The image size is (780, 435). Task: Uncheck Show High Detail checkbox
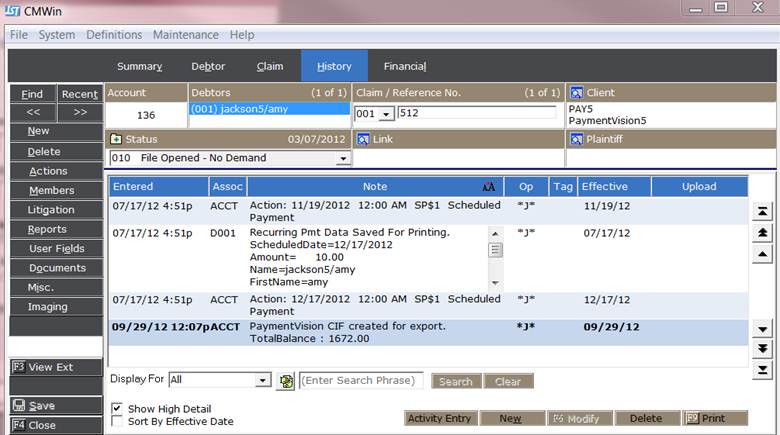117,408
